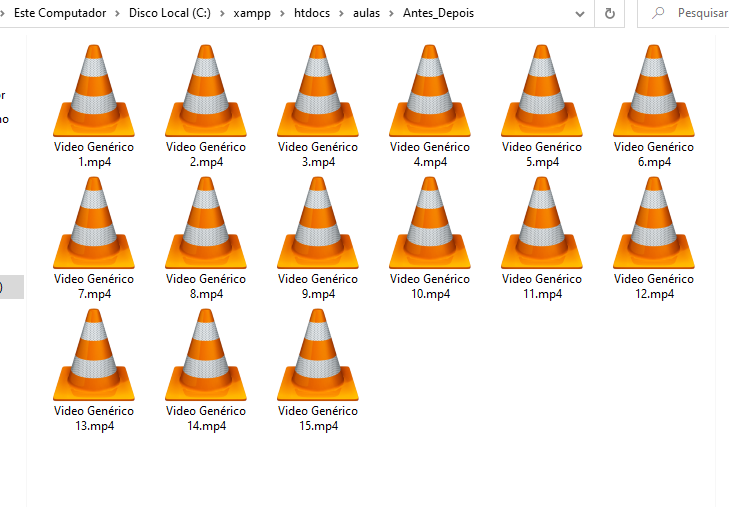
Task: Go to Este Computador in breadcrumb
Action: [60, 13]
